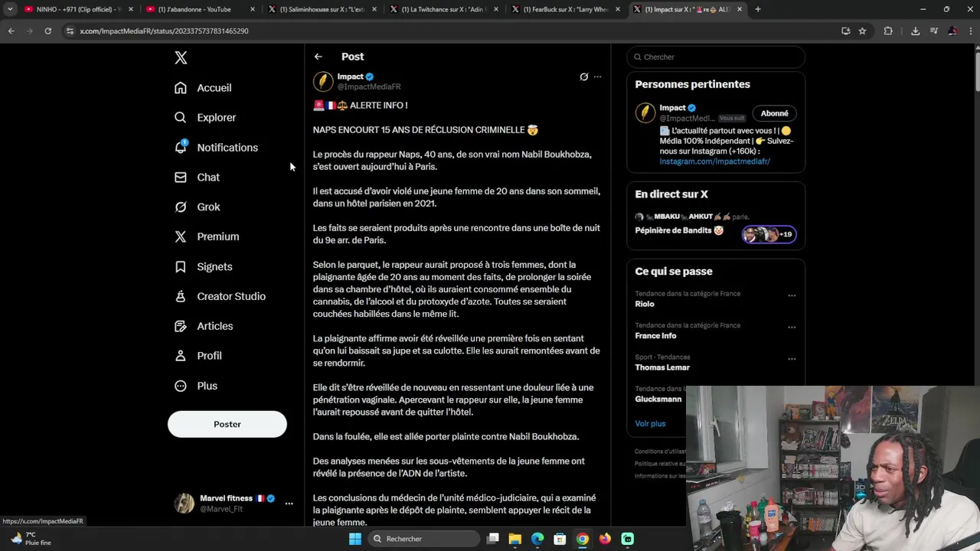Open the Chrome three-dot menu

point(970,31)
